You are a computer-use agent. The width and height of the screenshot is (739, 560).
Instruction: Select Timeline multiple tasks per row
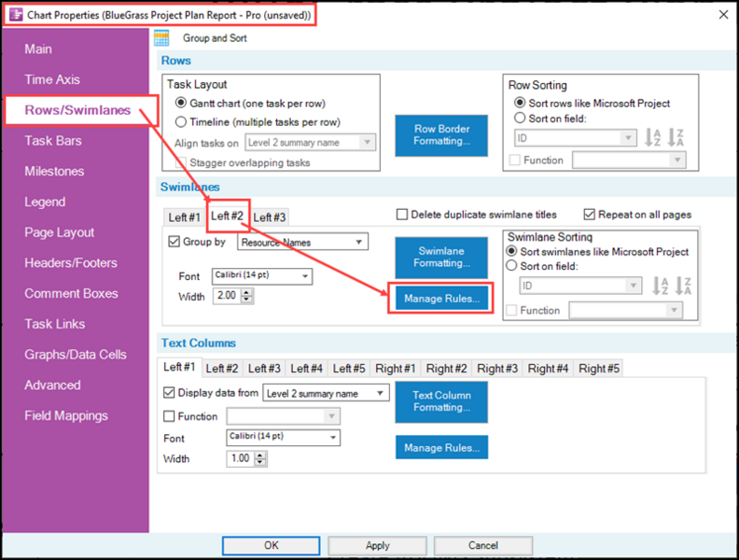180,121
